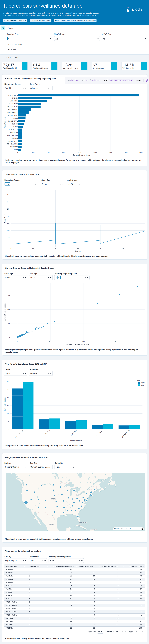
Task: Click the Server status label
Action: 139,80
